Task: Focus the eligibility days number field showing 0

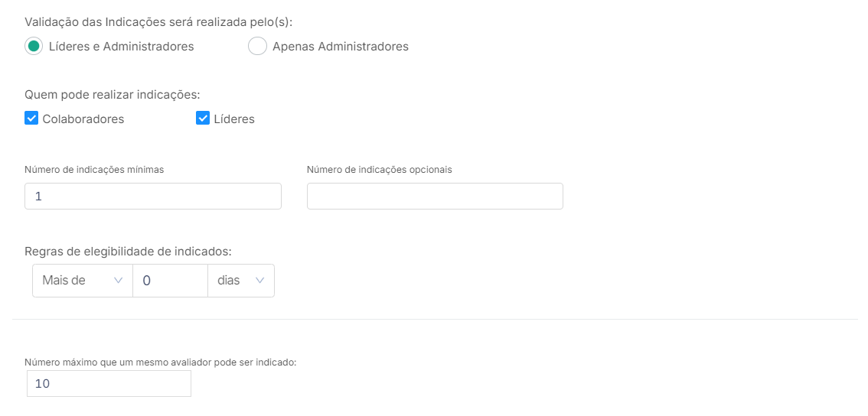Action: click(x=170, y=281)
